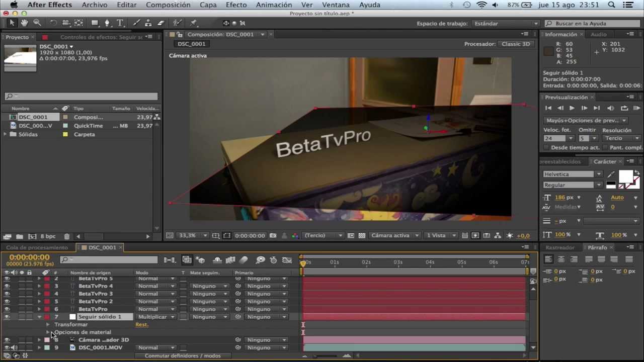Click the Buscar en la Ayuda search field
Image resolution: width=644 pixels, height=362 pixels.
click(592, 24)
